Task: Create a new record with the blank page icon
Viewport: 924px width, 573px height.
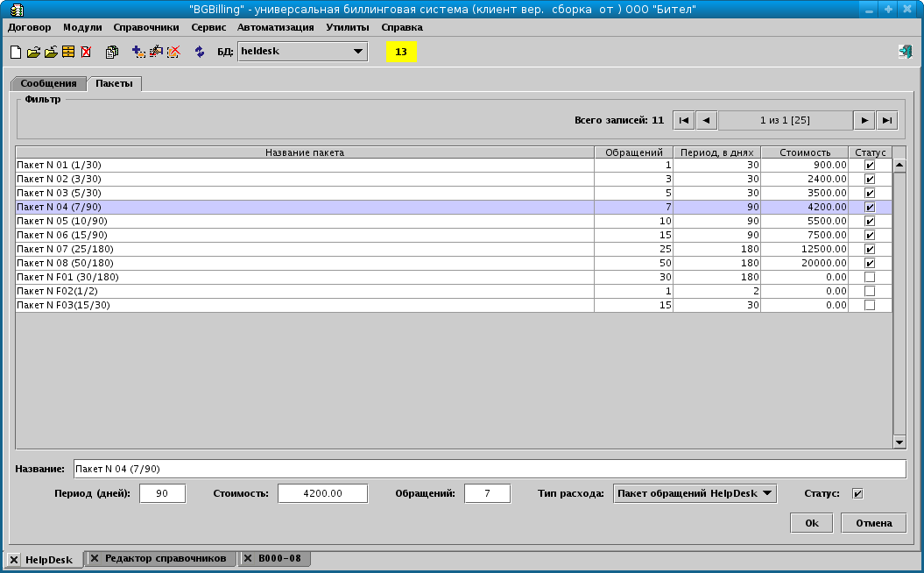Action: point(15,52)
